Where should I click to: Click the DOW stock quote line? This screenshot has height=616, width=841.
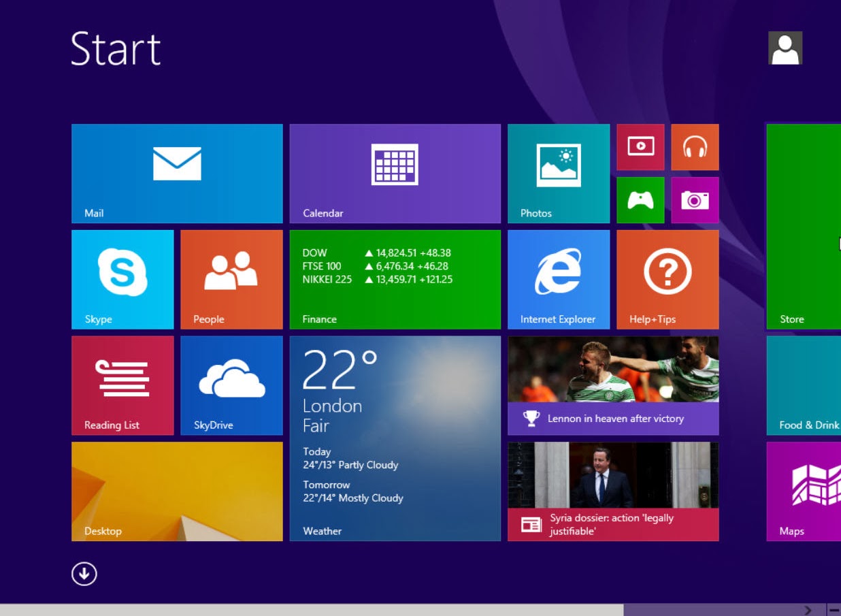[377, 253]
